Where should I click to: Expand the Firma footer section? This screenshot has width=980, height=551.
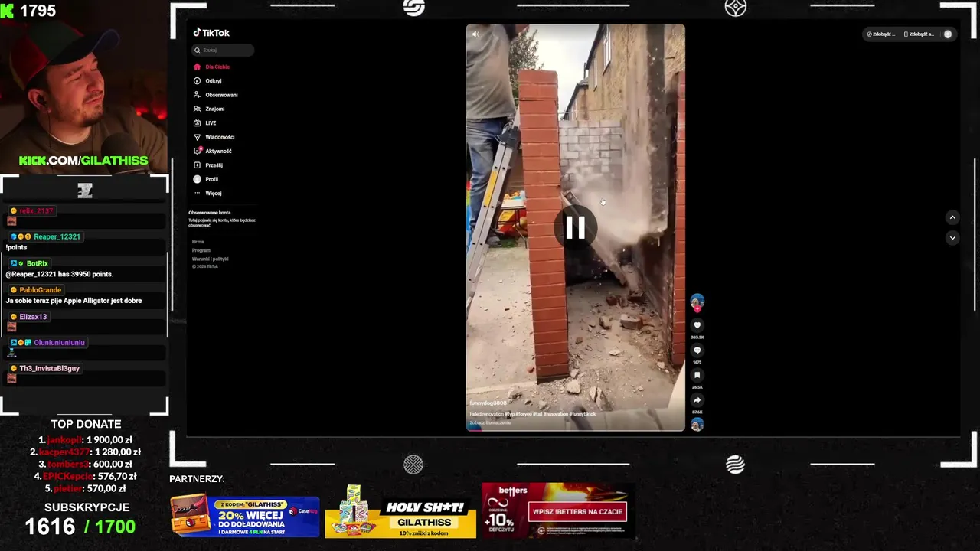click(198, 242)
